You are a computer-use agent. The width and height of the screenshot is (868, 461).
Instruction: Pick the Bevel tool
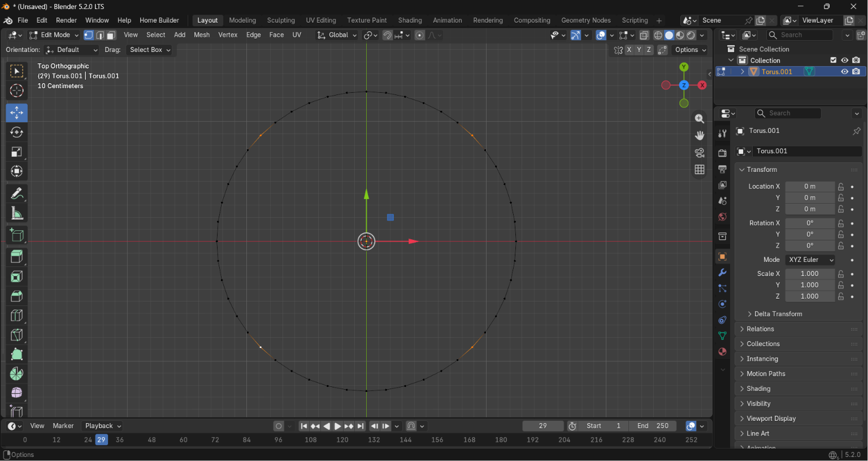click(16, 295)
